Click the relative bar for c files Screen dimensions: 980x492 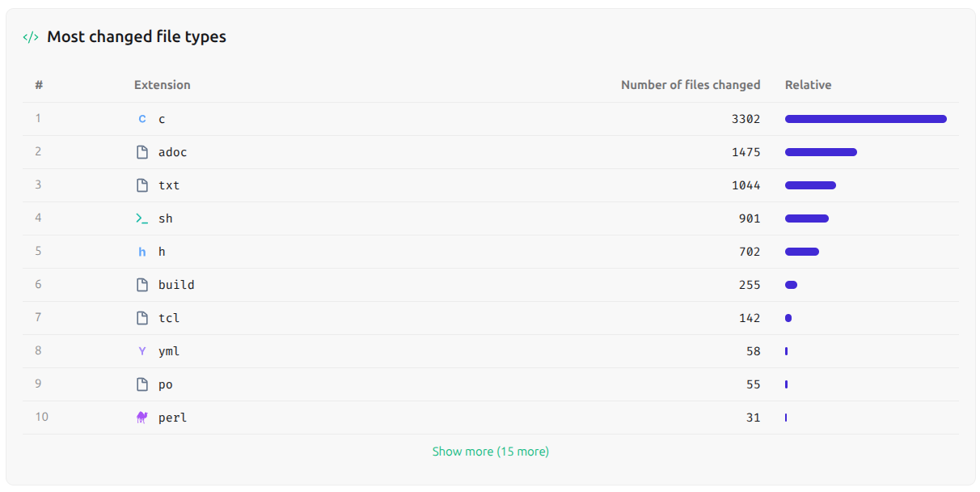865,118
